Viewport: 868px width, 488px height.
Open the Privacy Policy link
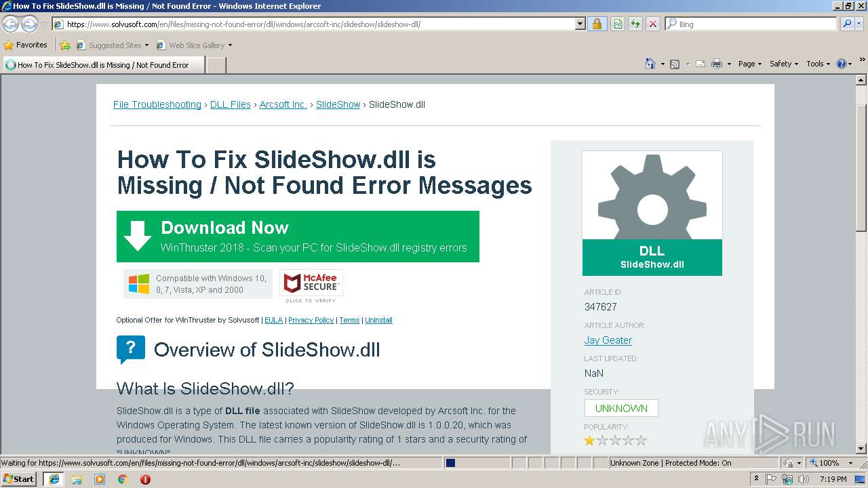coord(311,320)
